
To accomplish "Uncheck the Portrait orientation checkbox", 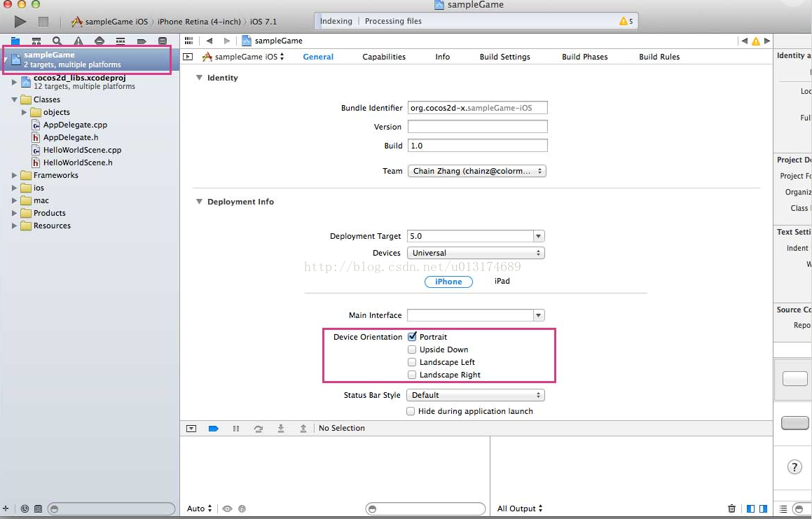I will point(412,336).
